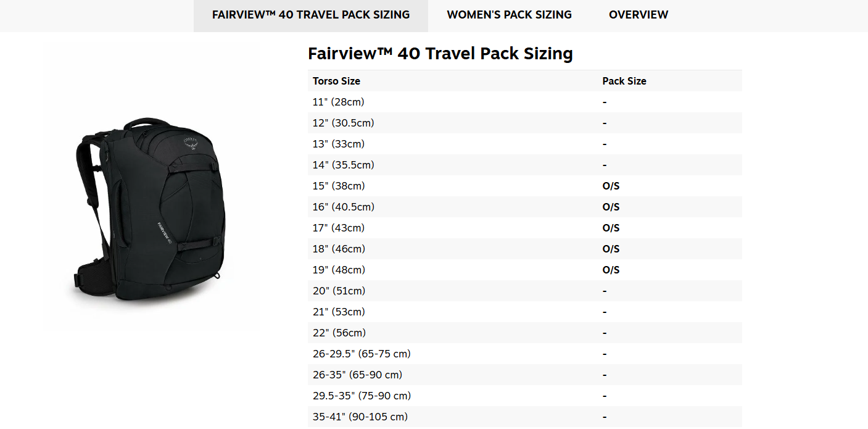Select the 26-29.5" (65-75 cm) row
The width and height of the screenshot is (868, 429).
pyautogui.click(x=362, y=354)
